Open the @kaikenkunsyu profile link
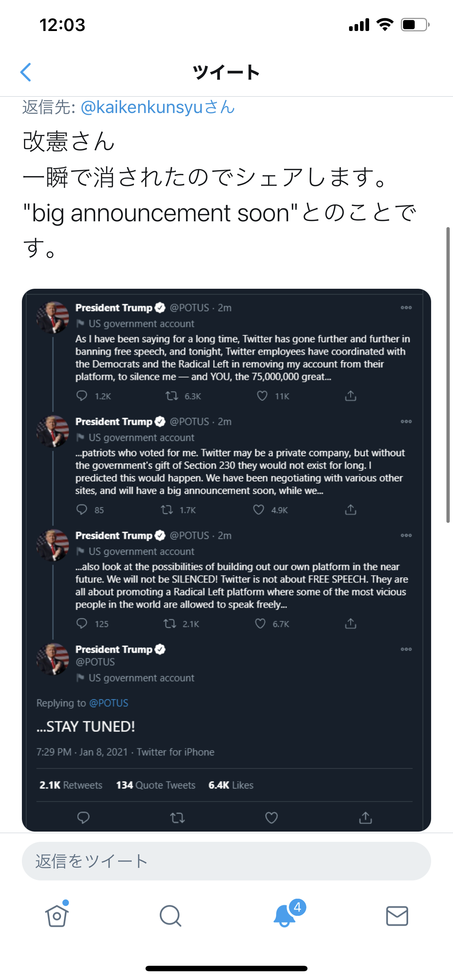The image size is (453, 980). point(158,107)
